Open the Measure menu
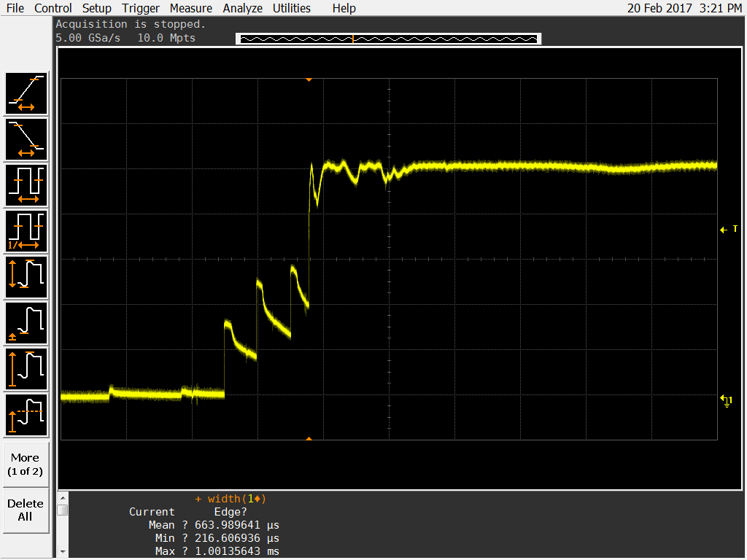The width and height of the screenshot is (747, 560). tap(191, 8)
